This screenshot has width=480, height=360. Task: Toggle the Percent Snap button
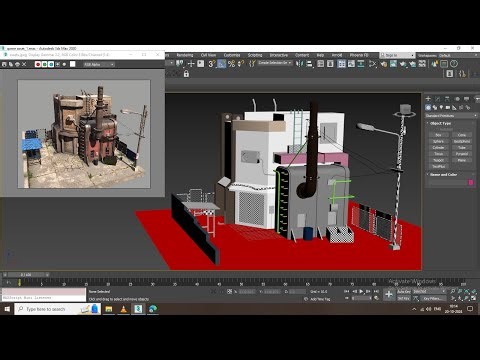point(231,63)
